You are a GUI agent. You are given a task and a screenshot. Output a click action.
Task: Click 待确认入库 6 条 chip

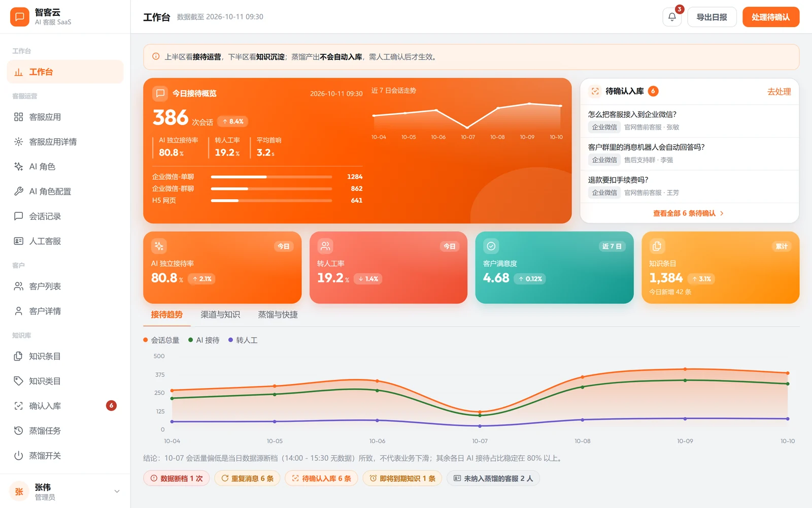coord(321,479)
